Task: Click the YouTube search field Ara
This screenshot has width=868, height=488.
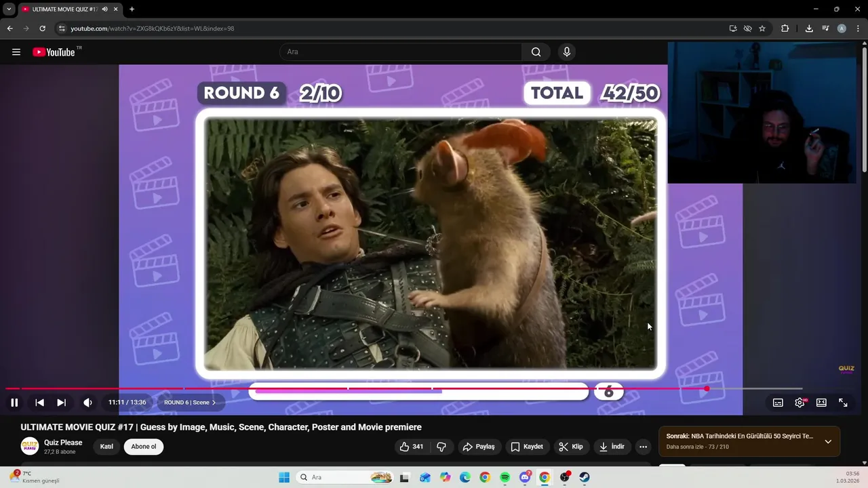Action: pyautogui.click(x=400, y=52)
